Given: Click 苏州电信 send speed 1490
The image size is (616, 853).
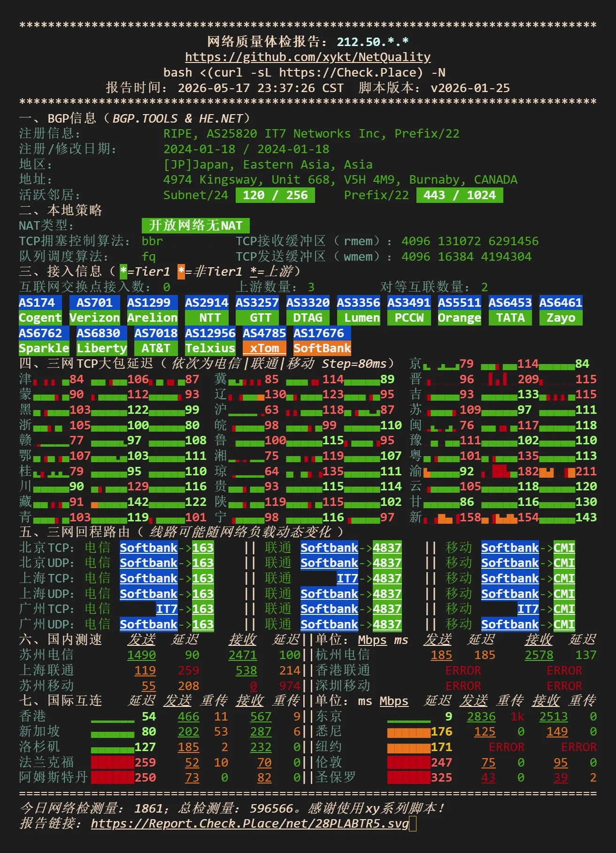Looking at the screenshot, I should pyautogui.click(x=141, y=655).
